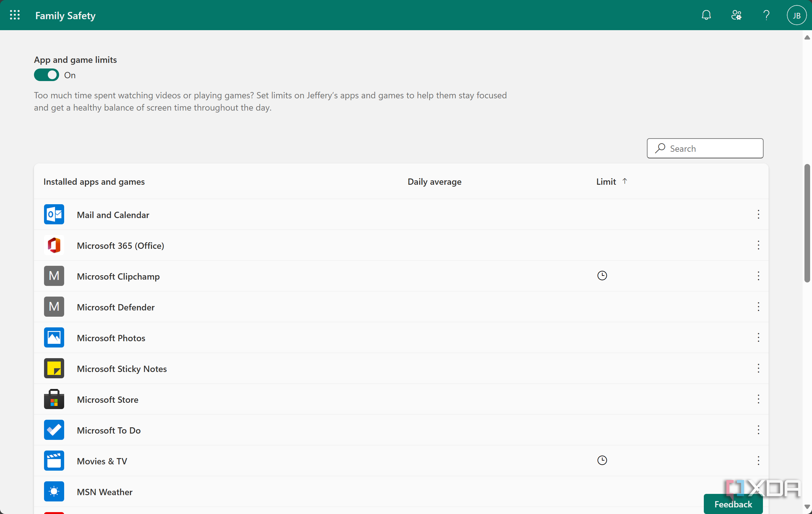Image resolution: width=812 pixels, height=514 pixels.
Task: Open more options for Microsoft To Do
Action: (x=759, y=430)
